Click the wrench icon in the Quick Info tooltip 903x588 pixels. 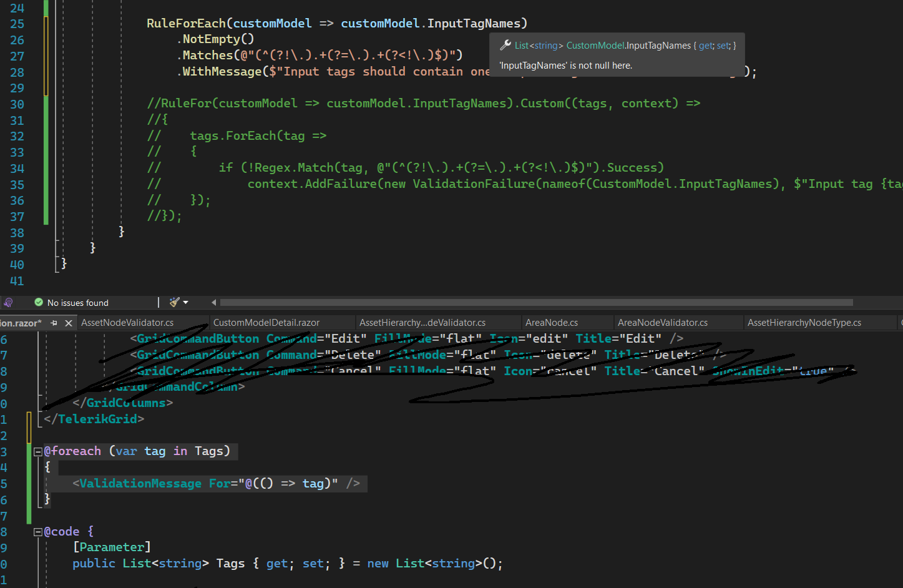pyautogui.click(x=505, y=45)
